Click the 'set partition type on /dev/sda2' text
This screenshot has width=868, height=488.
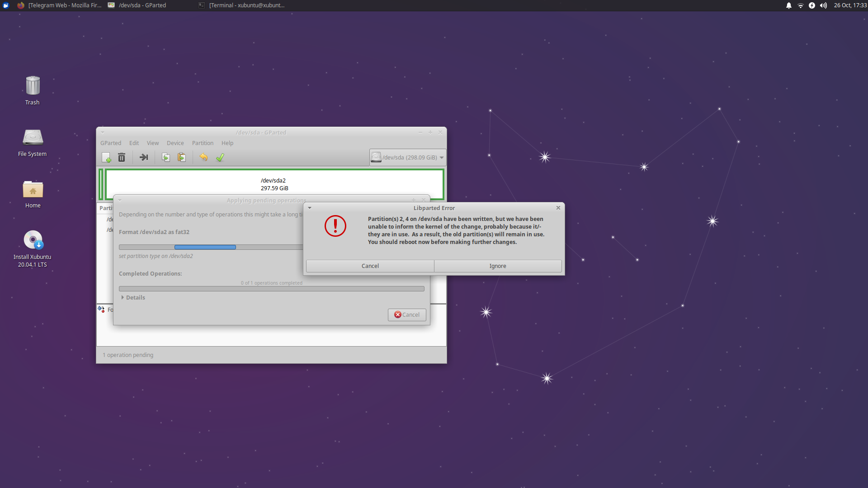[x=156, y=256]
